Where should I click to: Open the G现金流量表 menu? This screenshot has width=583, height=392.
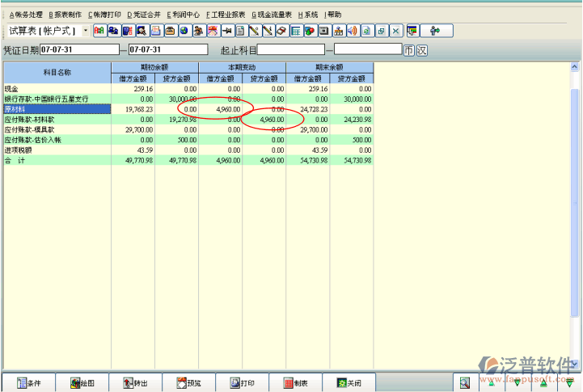click(x=272, y=15)
